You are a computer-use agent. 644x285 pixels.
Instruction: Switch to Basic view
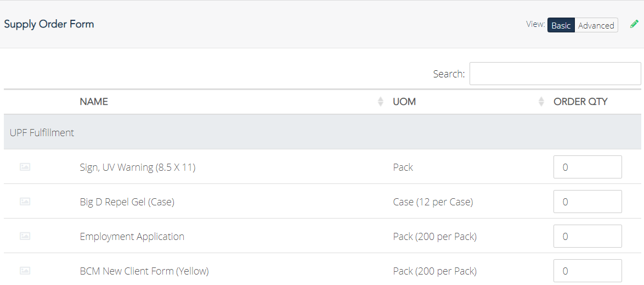[x=561, y=25]
